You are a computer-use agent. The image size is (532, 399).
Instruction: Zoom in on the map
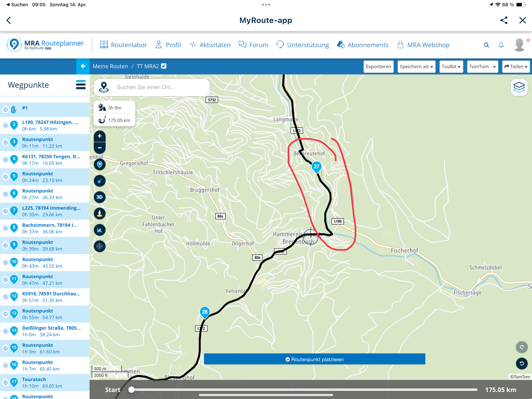100,136
